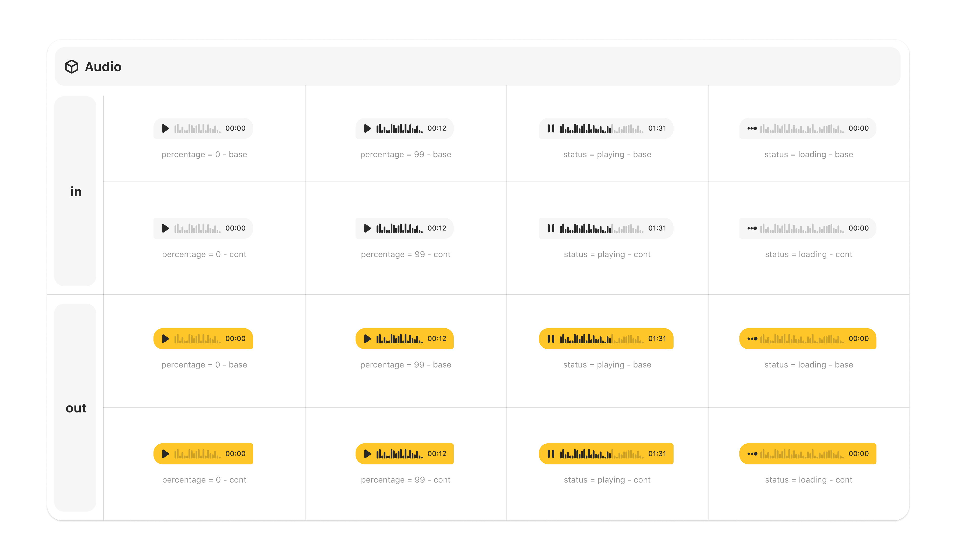Click 'status = loading - base' label in the in section
Screen dimensions: 956x560
pos(808,154)
